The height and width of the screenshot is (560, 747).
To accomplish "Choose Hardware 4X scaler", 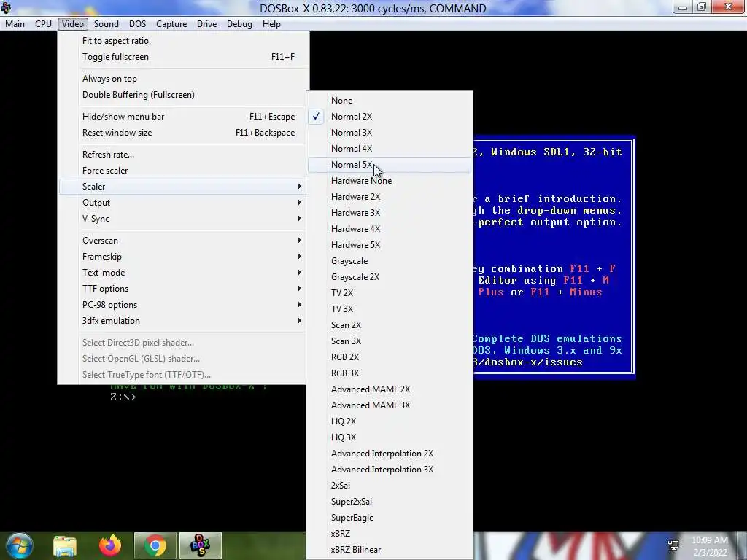I will 390,229.
